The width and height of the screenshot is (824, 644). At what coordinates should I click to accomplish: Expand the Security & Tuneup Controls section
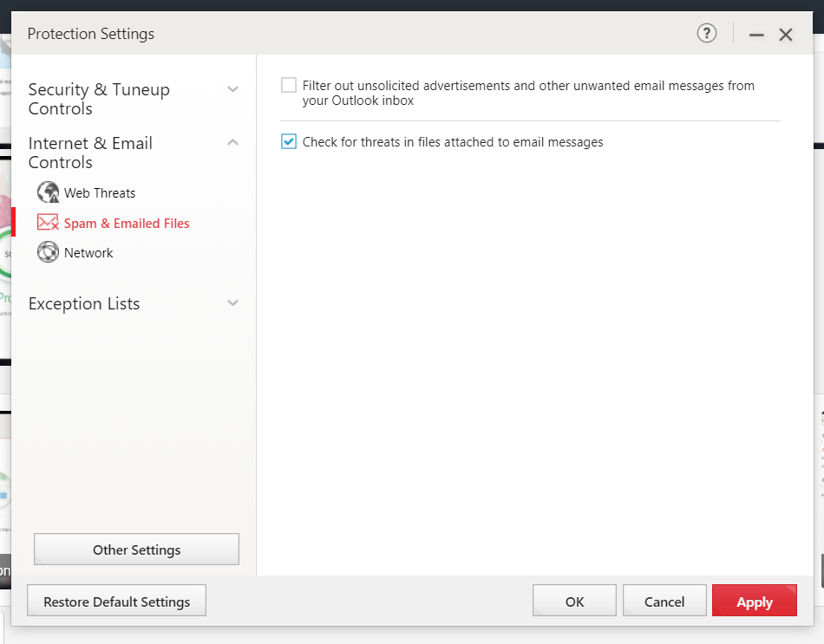(x=232, y=89)
